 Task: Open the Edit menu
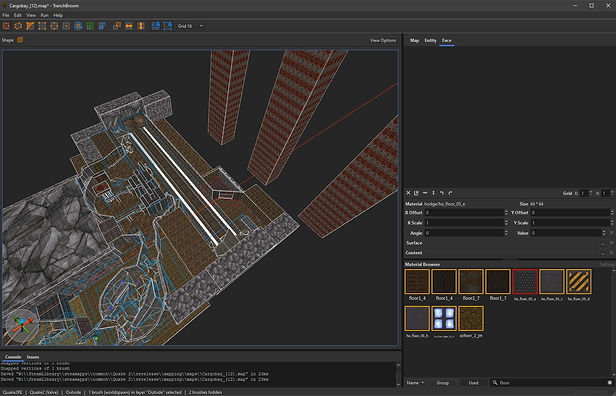coord(18,15)
